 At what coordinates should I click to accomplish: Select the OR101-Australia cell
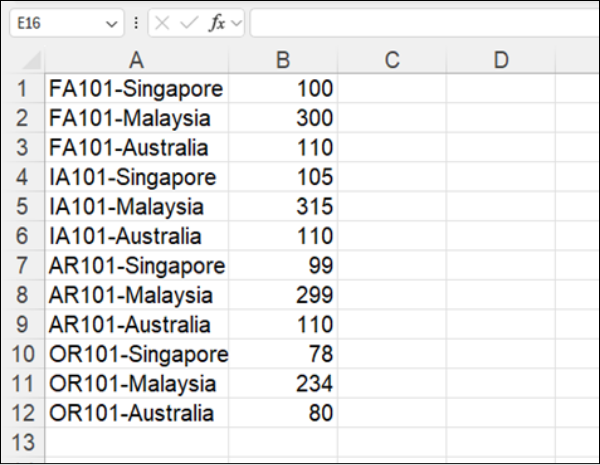136,413
